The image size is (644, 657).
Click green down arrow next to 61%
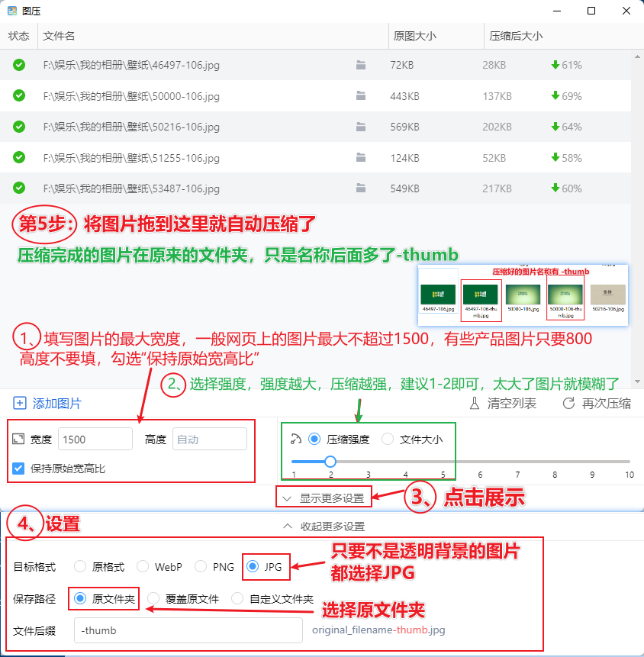coord(555,65)
